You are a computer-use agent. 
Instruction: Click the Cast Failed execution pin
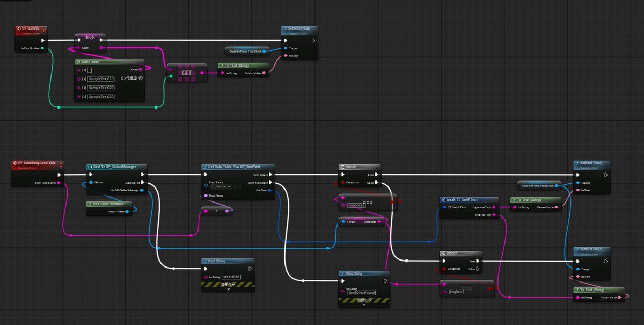tap(142, 183)
